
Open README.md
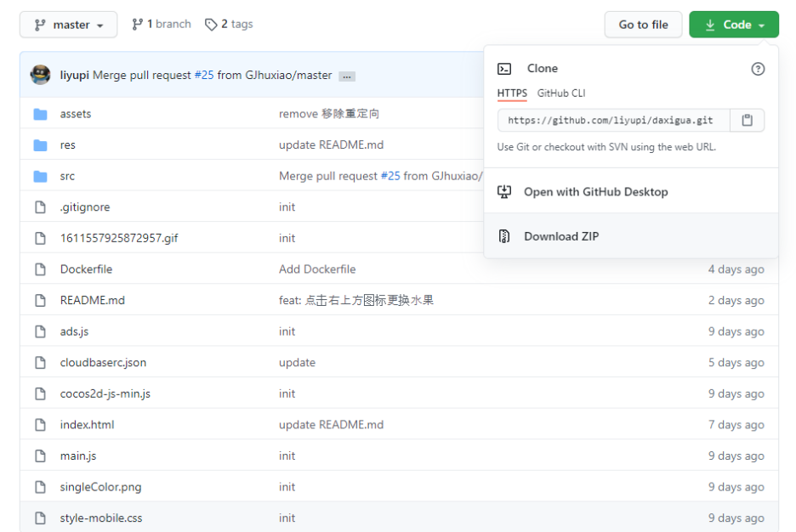pos(93,300)
